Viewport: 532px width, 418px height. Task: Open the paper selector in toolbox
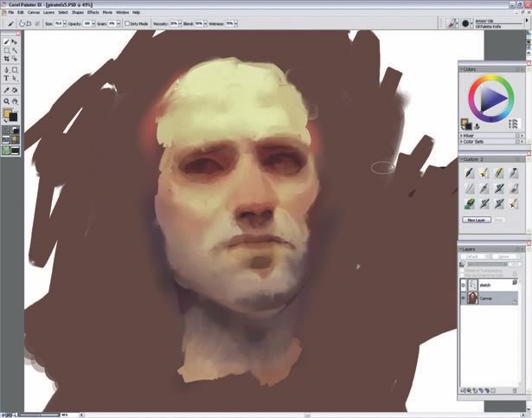point(6,131)
